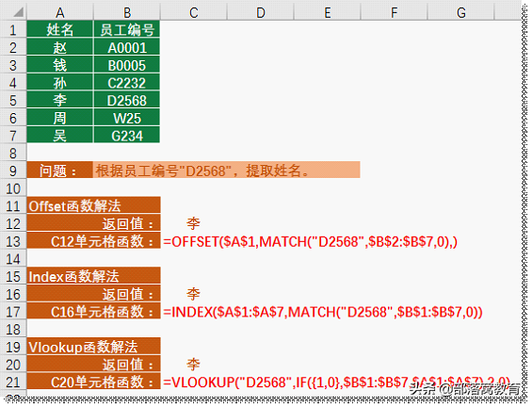Select cell containing W25

126,118
